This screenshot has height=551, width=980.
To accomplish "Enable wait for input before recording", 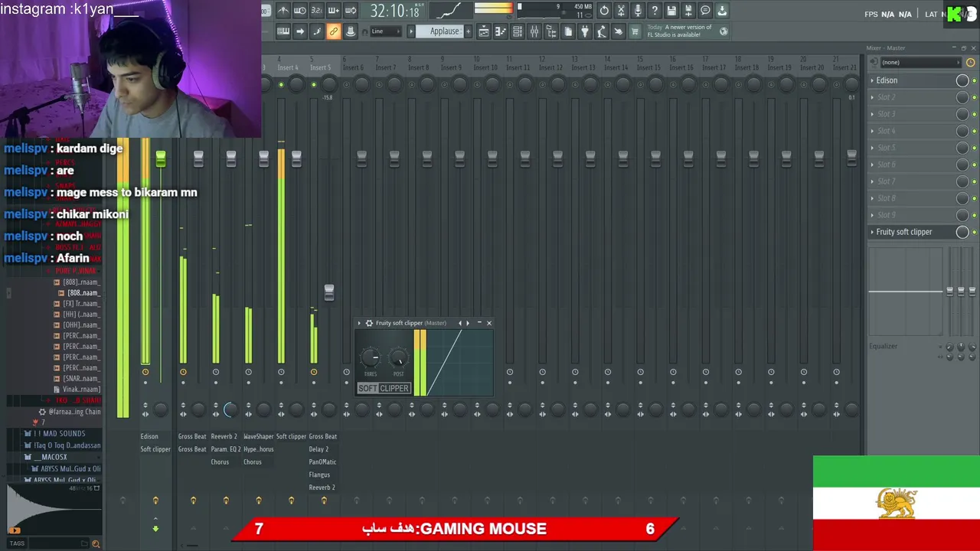I will coord(300,11).
